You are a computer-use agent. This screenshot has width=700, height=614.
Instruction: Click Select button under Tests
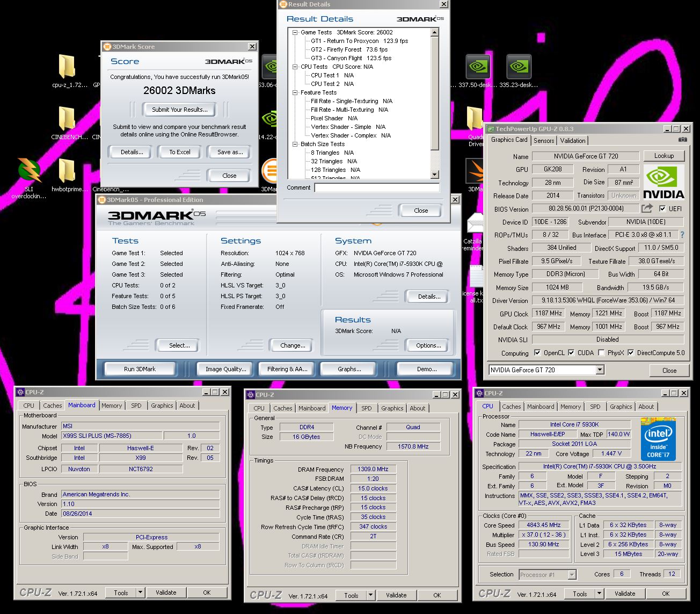[x=179, y=345]
